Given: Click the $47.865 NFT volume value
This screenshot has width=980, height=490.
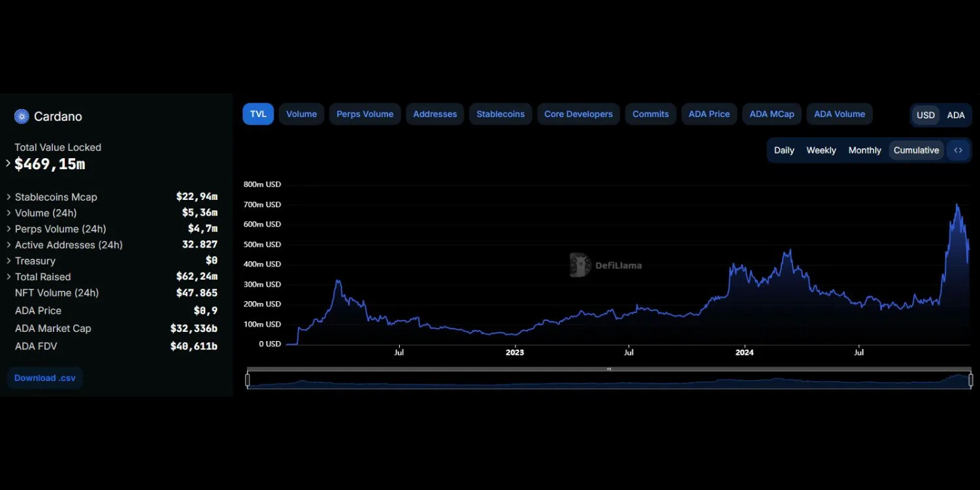Looking at the screenshot, I should (197, 293).
